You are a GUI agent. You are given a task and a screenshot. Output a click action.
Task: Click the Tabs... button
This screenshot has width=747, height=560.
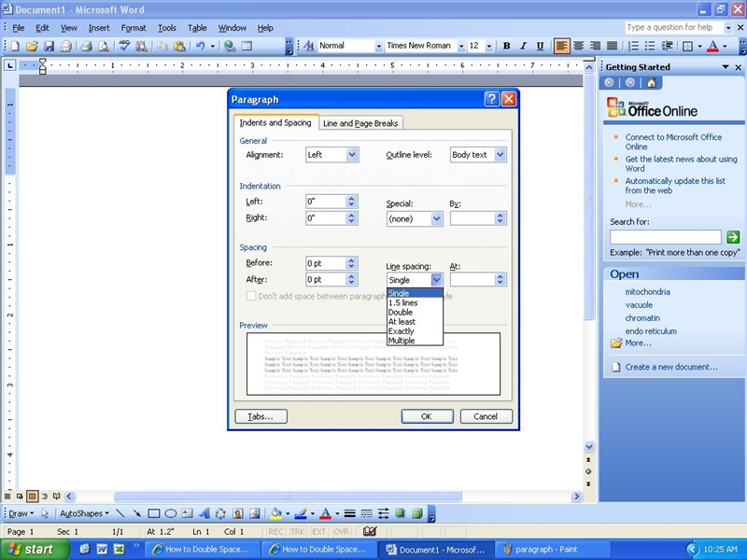261,416
